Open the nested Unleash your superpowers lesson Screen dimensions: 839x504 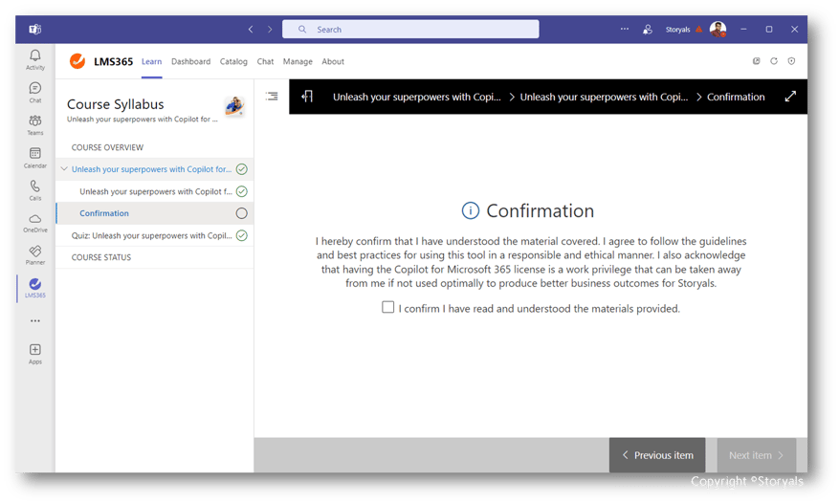coord(156,191)
